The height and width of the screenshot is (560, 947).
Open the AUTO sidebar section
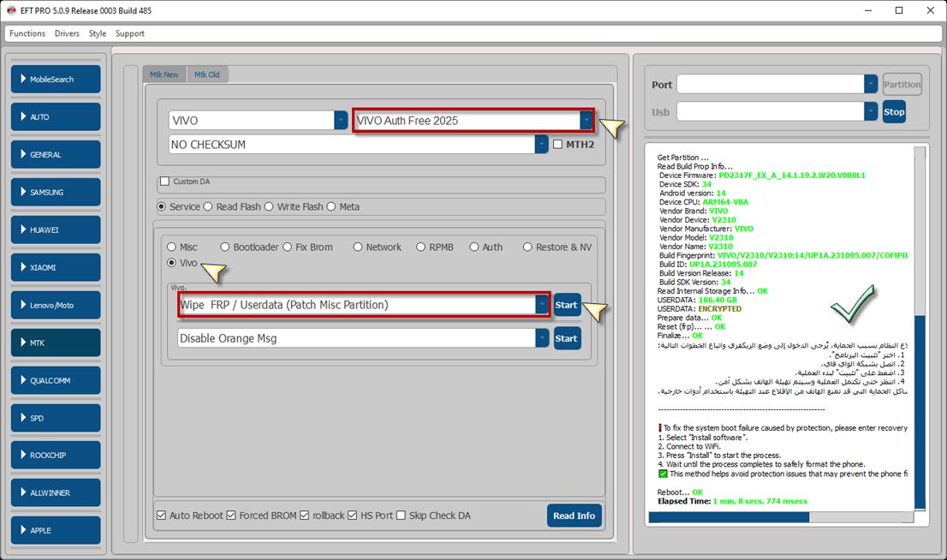pos(56,116)
